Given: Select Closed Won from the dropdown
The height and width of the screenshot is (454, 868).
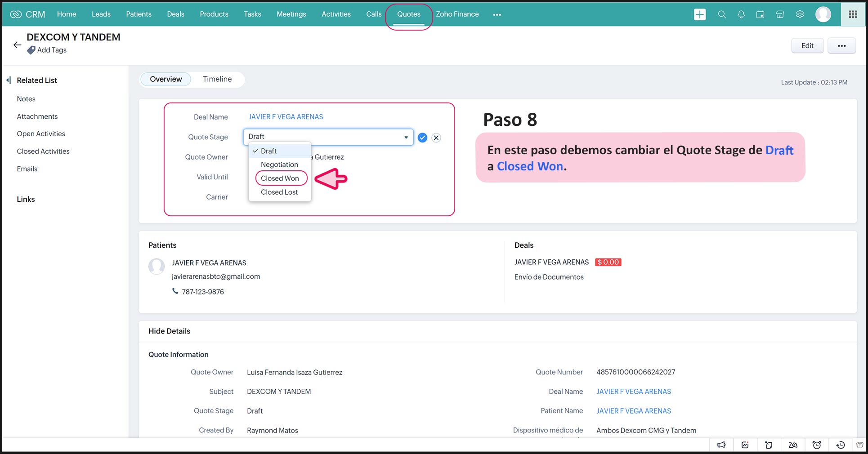Looking at the screenshot, I should click(280, 178).
